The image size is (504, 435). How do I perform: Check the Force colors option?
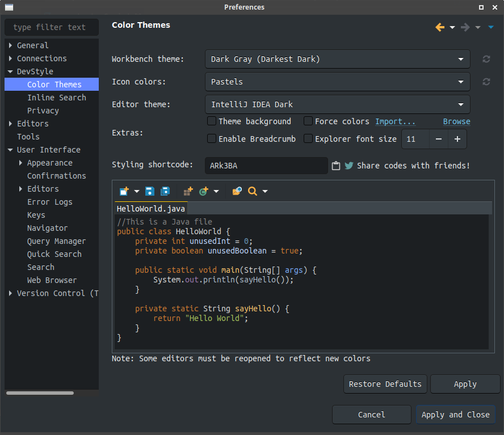(308, 121)
